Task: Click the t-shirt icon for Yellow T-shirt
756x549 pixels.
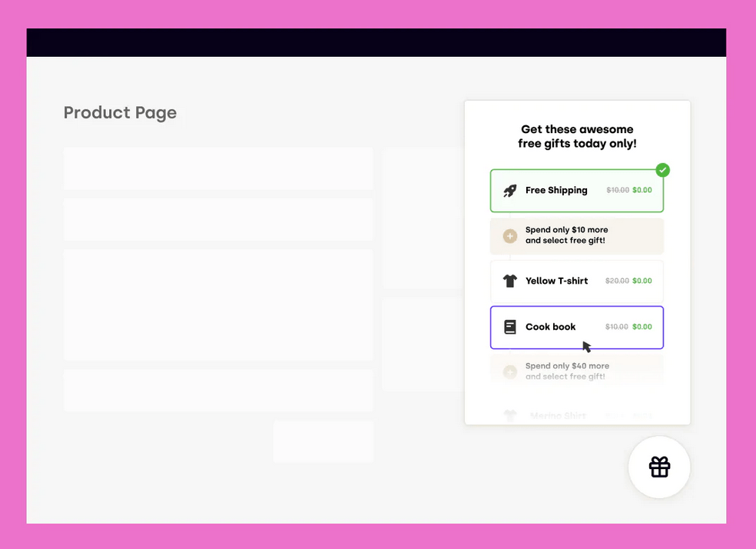Action: pos(510,281)
